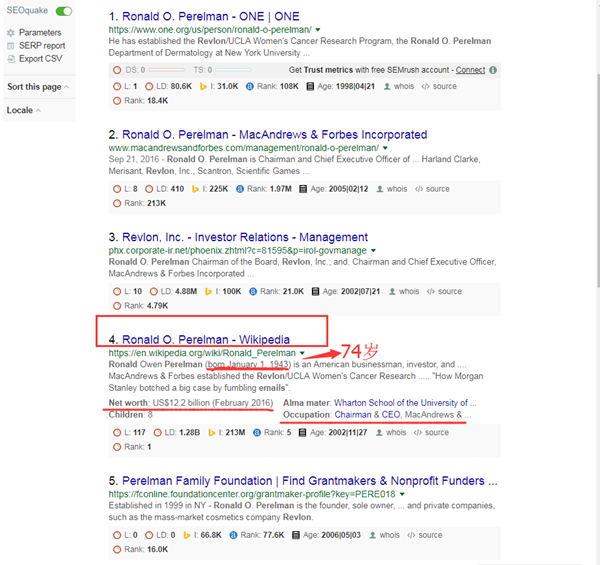Image resolution: width=600 pixels, height=565 pixels.
Task: Expand Sort this page menu
Action: pyautogui.click(x=38, y=87)
